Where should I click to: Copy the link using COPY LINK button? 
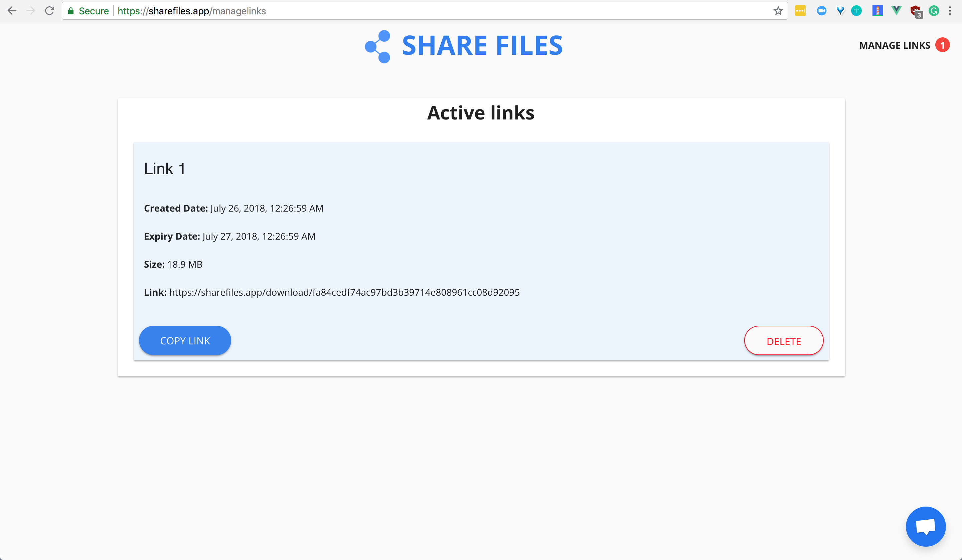pyautogui.click(x=185, y=340)
